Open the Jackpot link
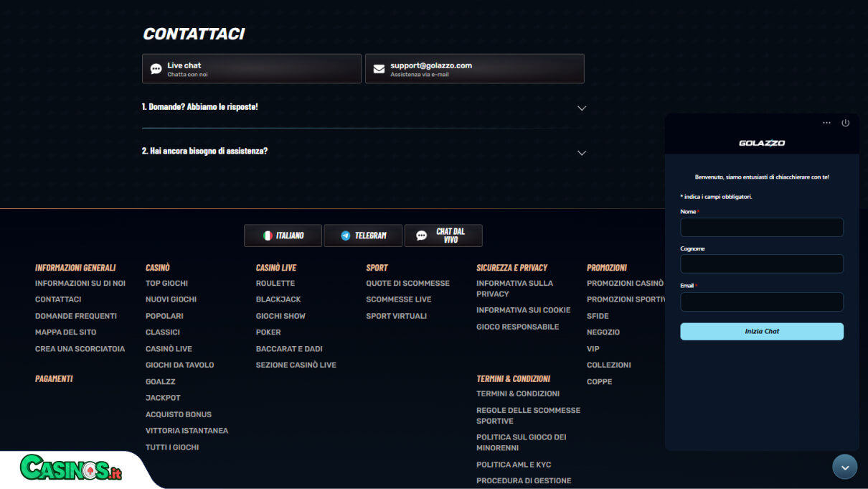This screenshot has height=489, width=868. pos(163,398)
